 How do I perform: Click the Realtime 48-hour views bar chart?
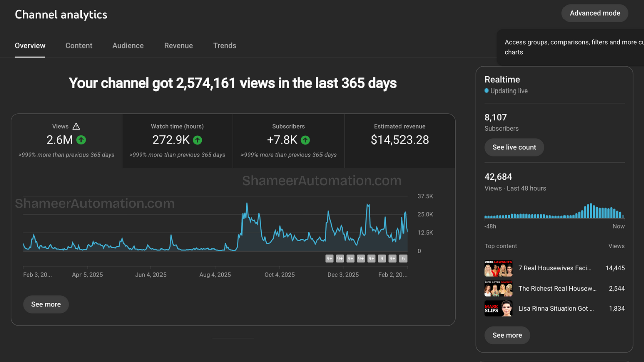pos(554,211)
